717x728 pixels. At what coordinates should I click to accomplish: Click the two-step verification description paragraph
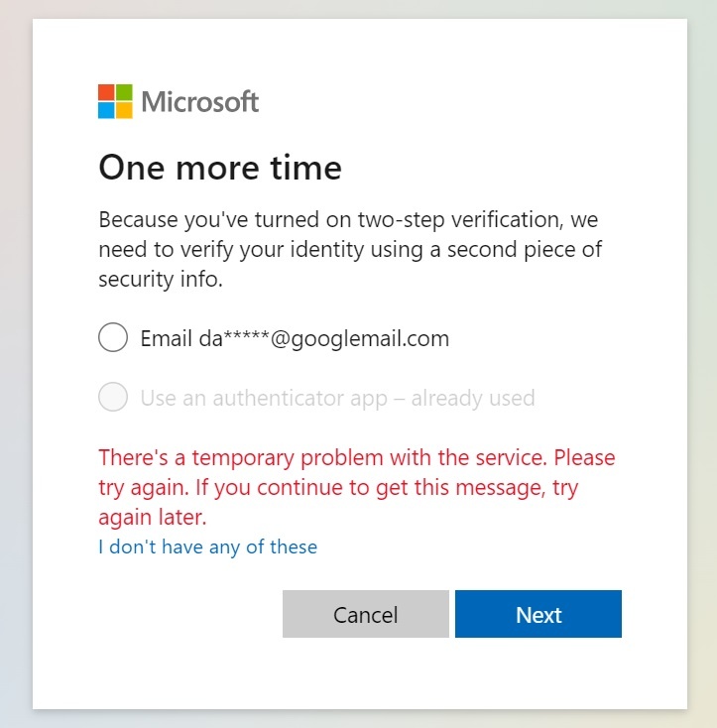pos(347,249)
